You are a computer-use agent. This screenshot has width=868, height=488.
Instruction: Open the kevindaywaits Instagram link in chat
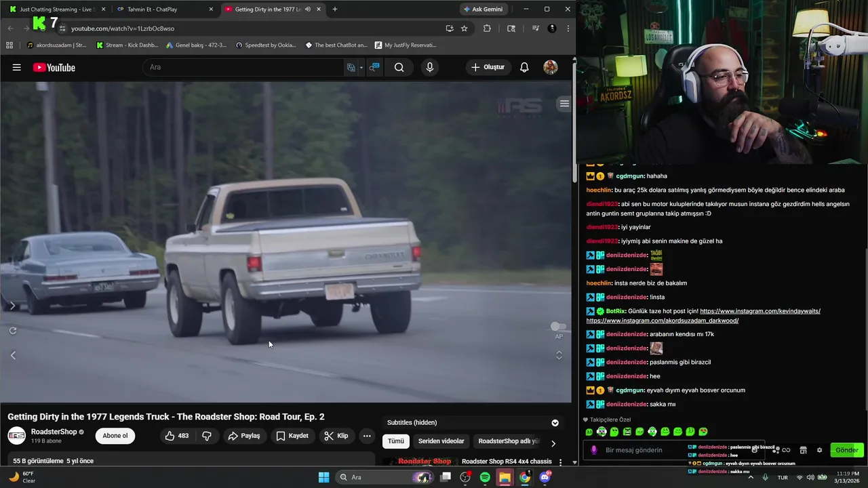(760, 311)
